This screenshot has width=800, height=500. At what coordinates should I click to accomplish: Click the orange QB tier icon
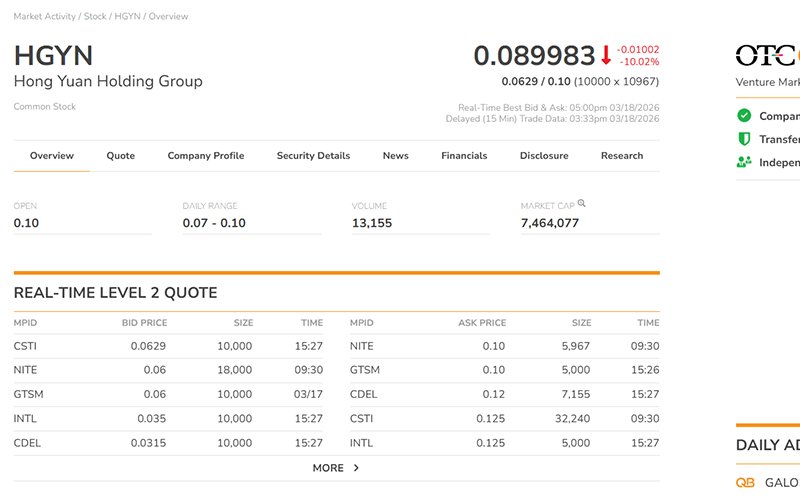745,482
